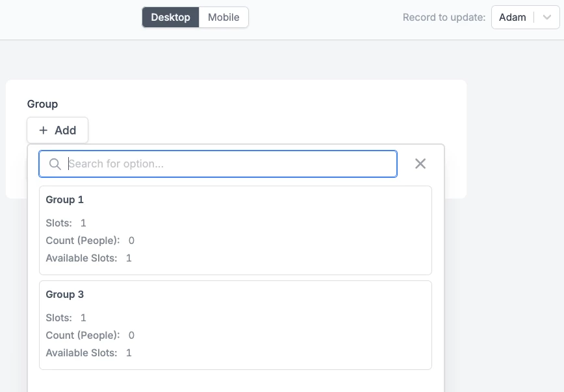Switch to Mobile preview
Image resolution: width=564 pixels, height=392 pixels.
pos(224,18)
